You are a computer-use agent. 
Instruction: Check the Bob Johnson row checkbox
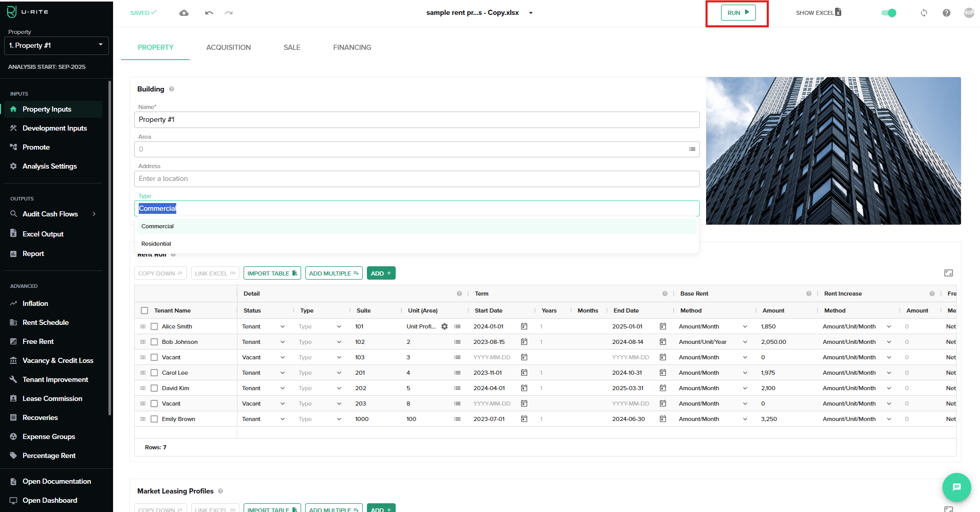tap(154, 342)
